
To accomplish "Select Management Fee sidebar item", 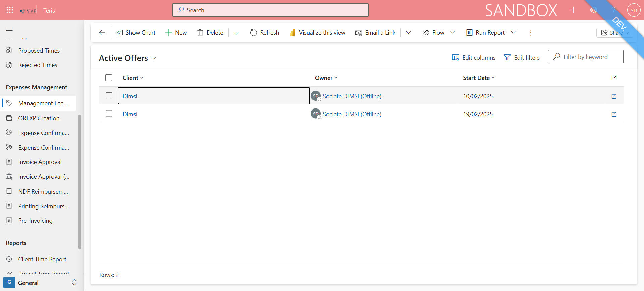I will point(39,103).
